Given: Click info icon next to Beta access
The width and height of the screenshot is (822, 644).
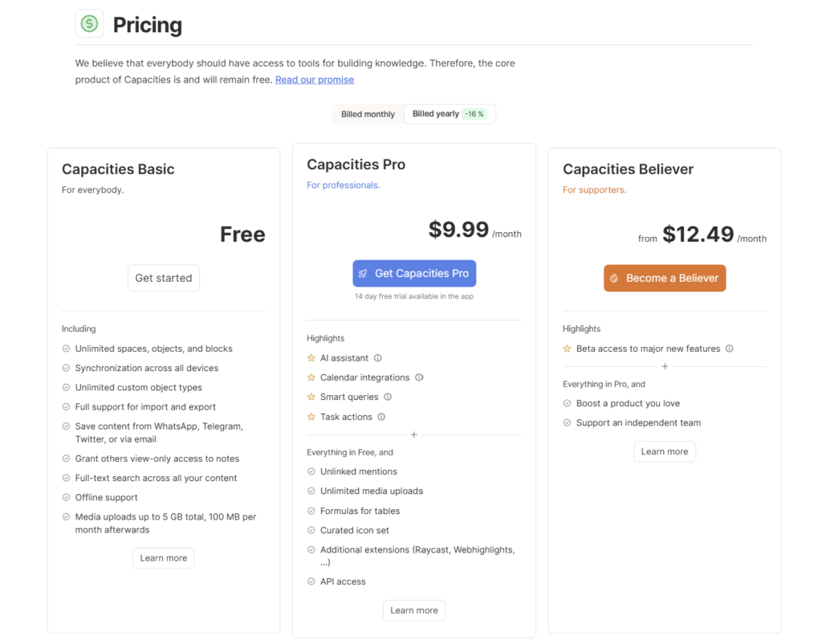Looking at the screenshot, I should click(x=730, y=348).
